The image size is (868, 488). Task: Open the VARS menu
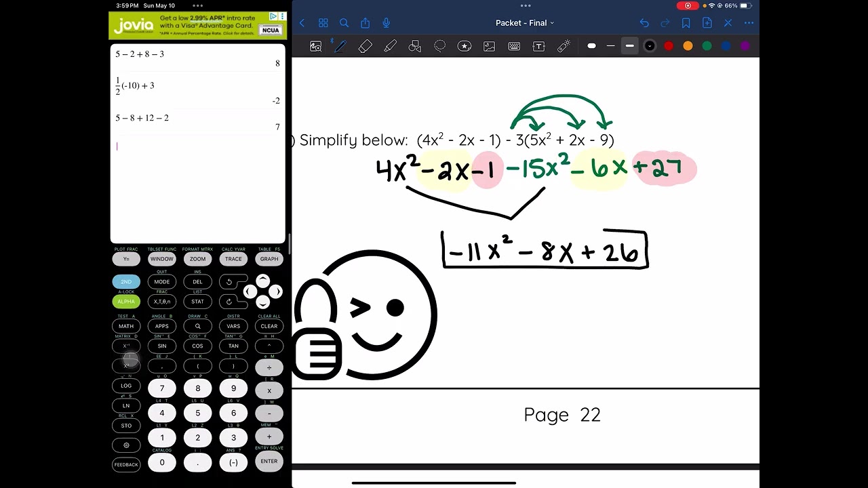click(x=233, y=326)
